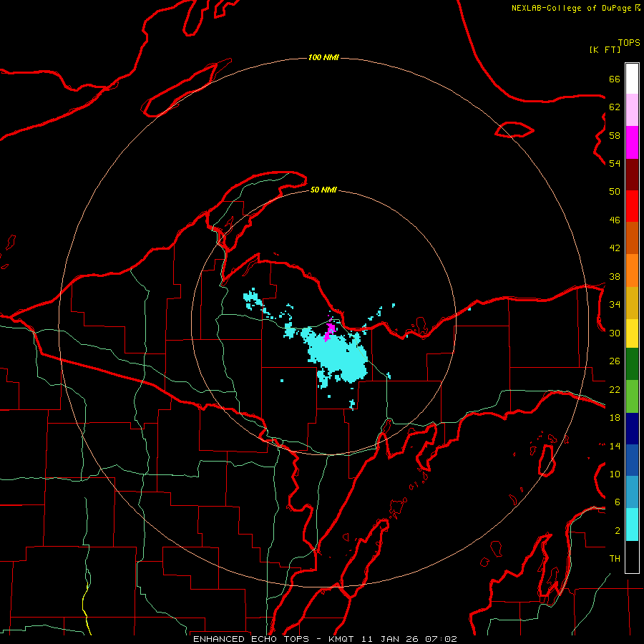Click the 'NEXLAB-College of DuPage' credit text

(571, 8)
